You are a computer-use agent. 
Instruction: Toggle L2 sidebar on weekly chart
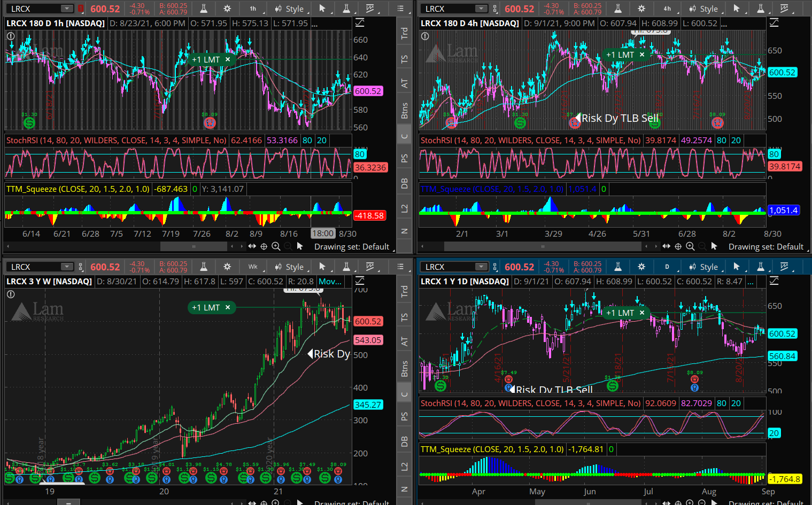405,467
